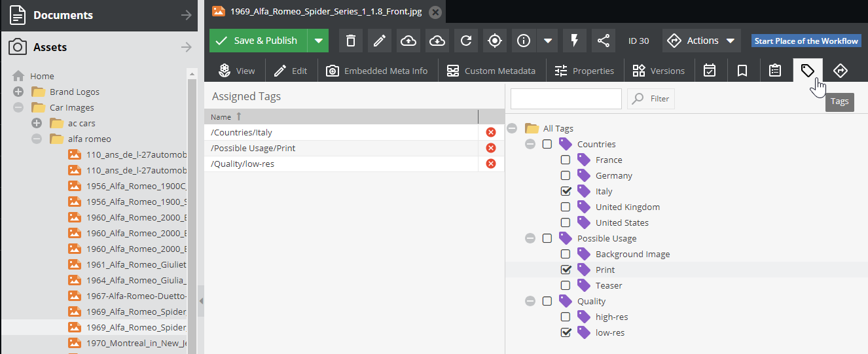
Task: Switch to the Custom Metadata tab
Action: point(491,71)
